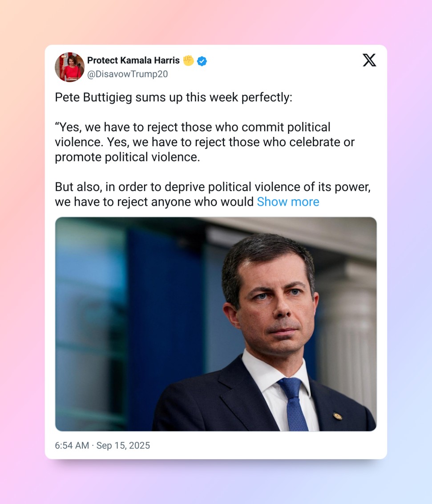Image resolution: width=432 pixels, height=504 pixels.
Task: Click the blue verified checkmark badge
Action: [x=202, y=61]
